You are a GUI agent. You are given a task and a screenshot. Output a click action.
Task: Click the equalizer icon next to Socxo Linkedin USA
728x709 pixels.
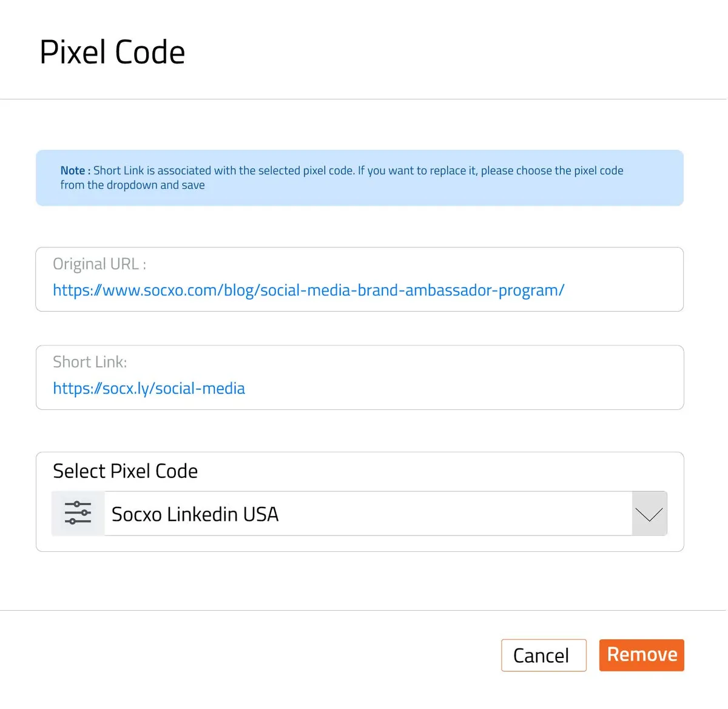78,513
